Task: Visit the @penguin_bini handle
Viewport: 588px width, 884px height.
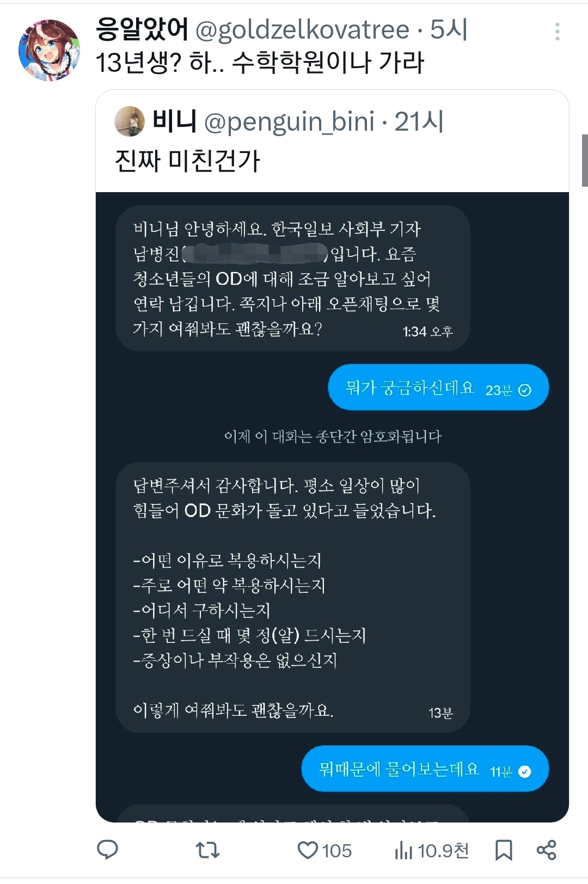Action: (x=289, y=121)
